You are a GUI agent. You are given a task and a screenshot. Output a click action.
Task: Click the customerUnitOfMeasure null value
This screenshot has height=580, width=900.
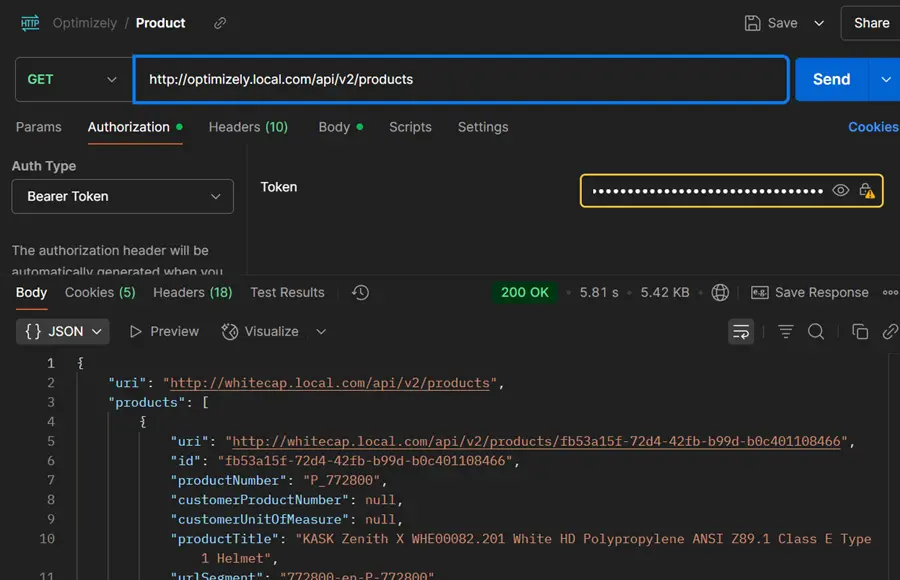pyautogui.click(x=380, y=519)
